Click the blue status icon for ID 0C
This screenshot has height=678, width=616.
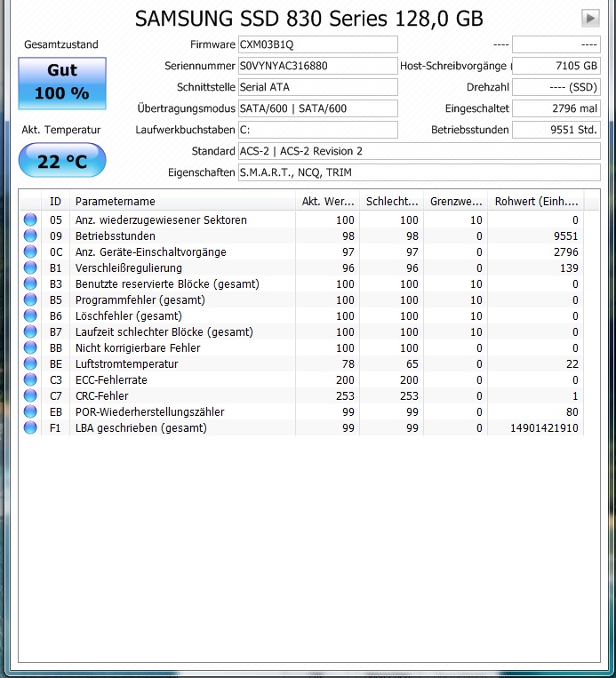30,251
